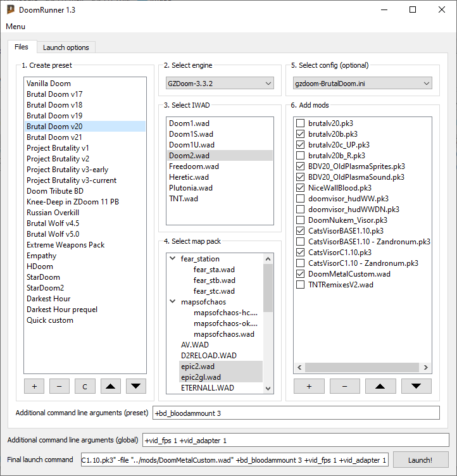Image resolution: width=457 pixels, height=476 pixels.
Task: Move mod down with arrow button
Action: point(416,386)
